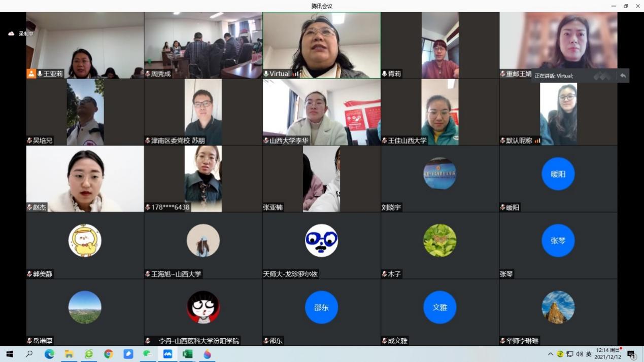Click the recording cloud icon labeled 录制中

11,33
